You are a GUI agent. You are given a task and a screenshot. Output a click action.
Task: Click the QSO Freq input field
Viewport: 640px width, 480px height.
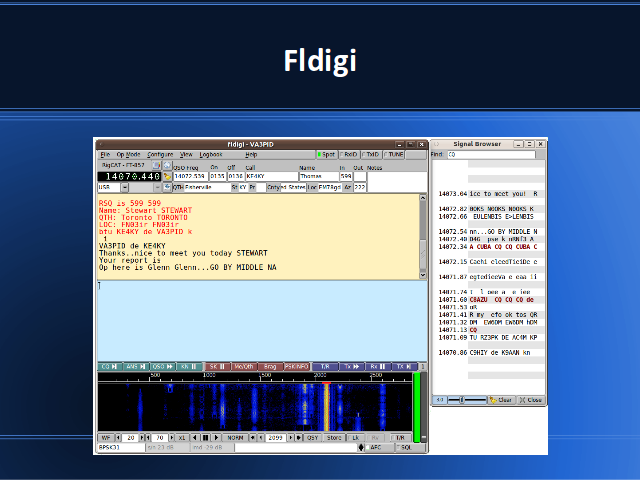[x=191, y=176]
